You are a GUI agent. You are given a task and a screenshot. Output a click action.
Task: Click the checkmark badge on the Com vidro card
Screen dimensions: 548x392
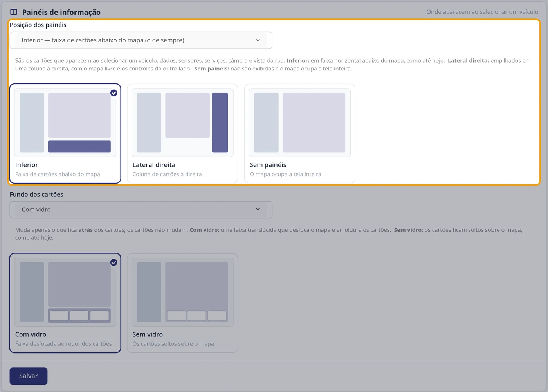pyautogui.click(x=114, y=262)
